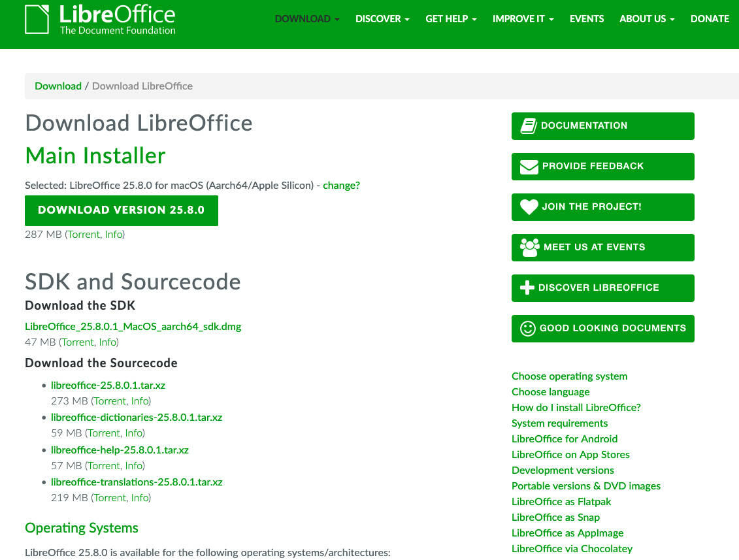This screenshot has width=739, height=560.
Task: Open Development versions link
Action: click(563, 470)
